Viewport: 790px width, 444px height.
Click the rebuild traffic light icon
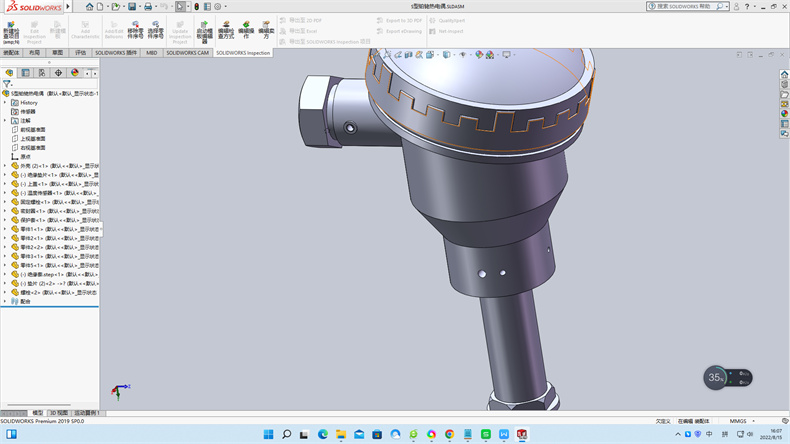[x=196, y=6]
